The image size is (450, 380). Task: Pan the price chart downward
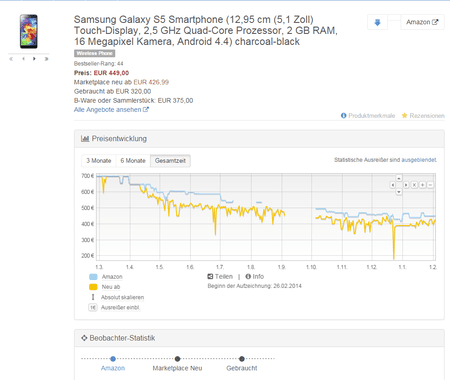pos(399,192)
